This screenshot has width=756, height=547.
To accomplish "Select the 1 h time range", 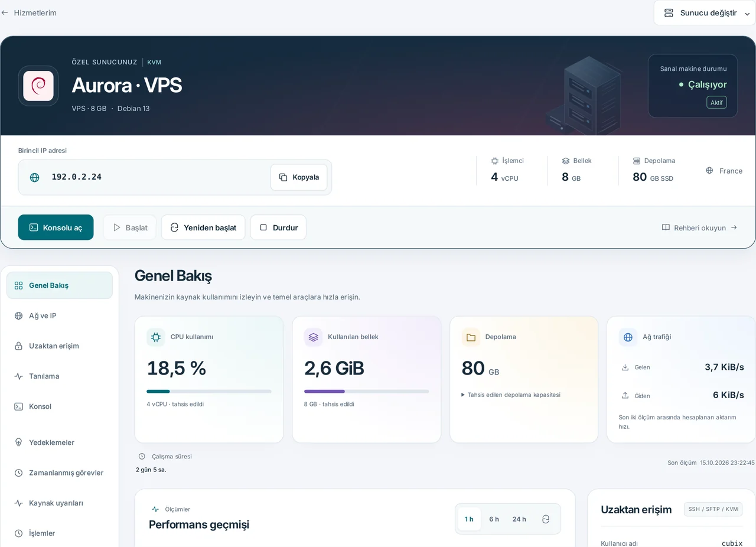I will [469, 519].
